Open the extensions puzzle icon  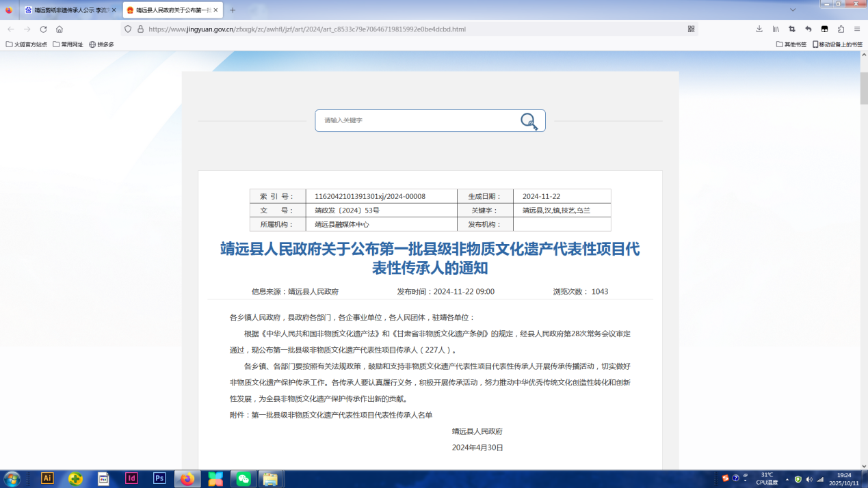(841, 29)
